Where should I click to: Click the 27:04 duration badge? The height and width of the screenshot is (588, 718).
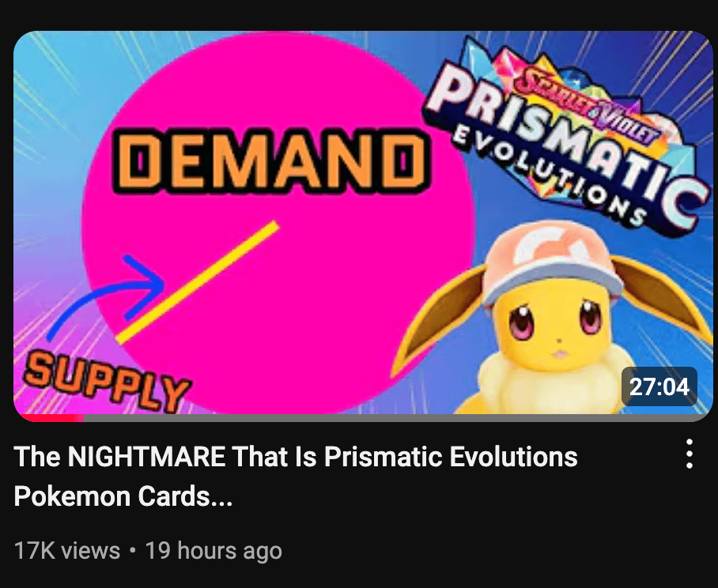(x=659, y=386)
